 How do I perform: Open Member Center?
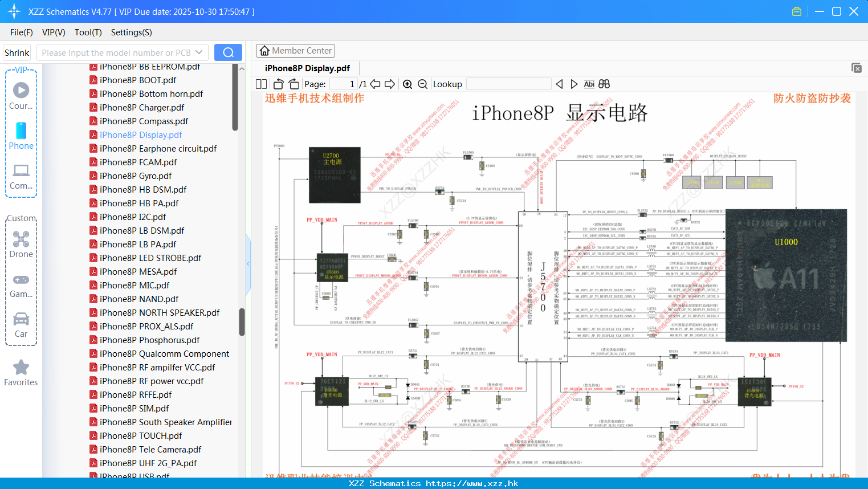click(295, 51)
